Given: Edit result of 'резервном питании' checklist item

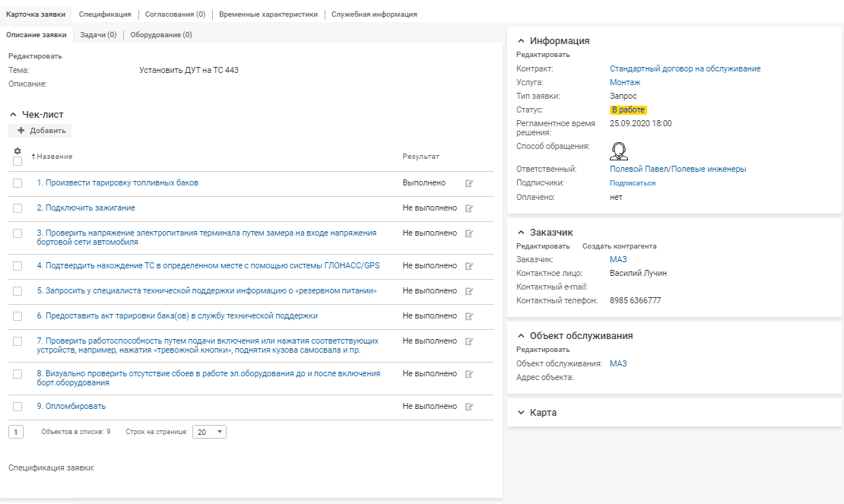Looking at the screenshot, I should pos(469,292).
